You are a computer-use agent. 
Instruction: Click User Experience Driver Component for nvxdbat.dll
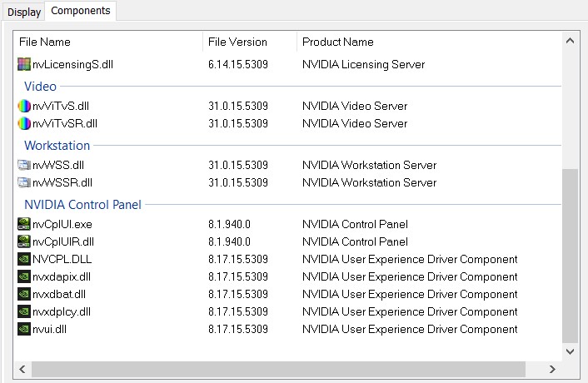pyautogui.click(x=410, y=294)
